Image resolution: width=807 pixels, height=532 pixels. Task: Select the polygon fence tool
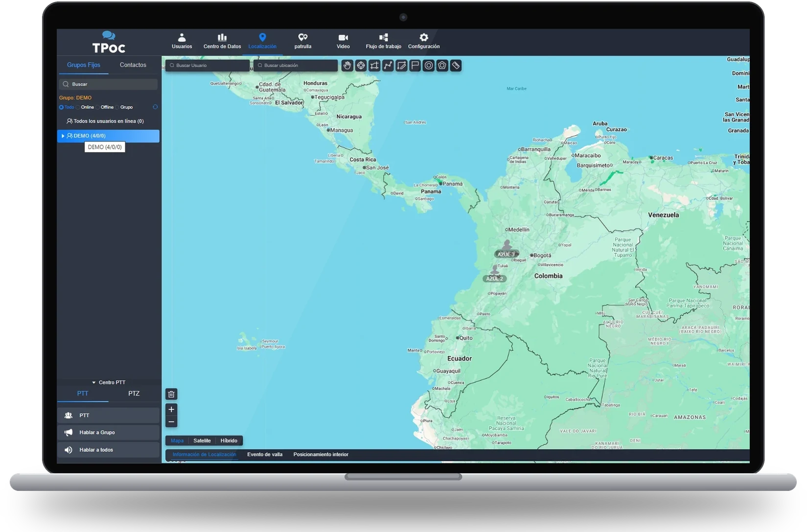point(442,66)
